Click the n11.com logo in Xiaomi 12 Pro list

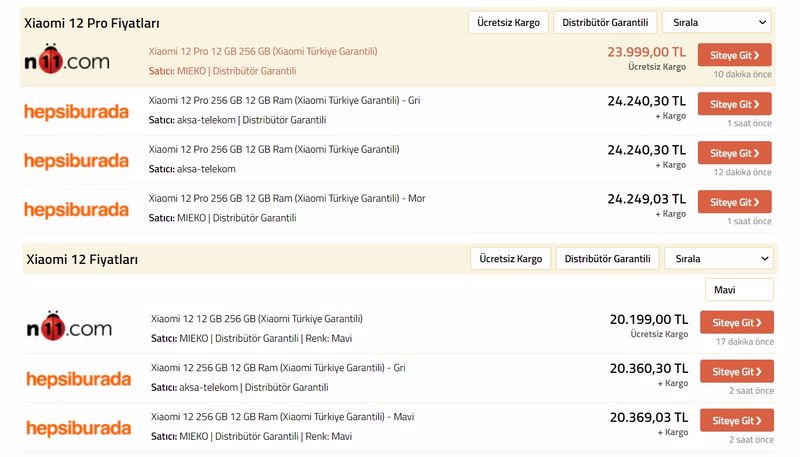66,62
